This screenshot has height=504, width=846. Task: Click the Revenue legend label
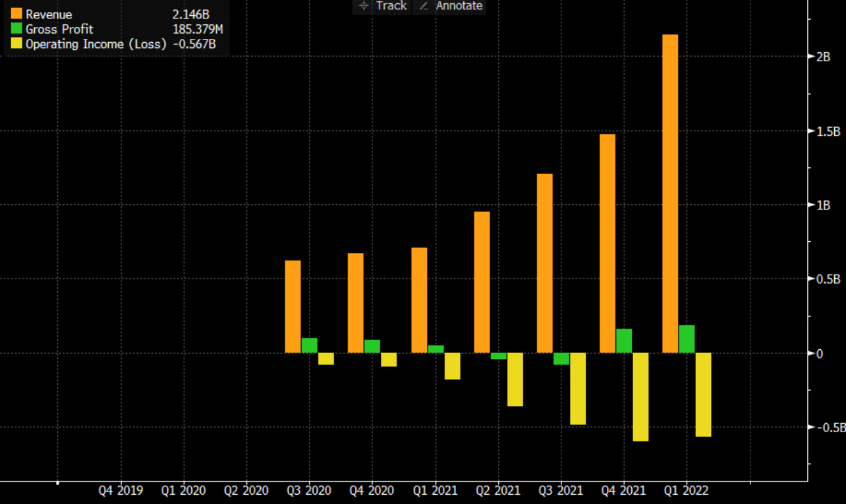49,14
